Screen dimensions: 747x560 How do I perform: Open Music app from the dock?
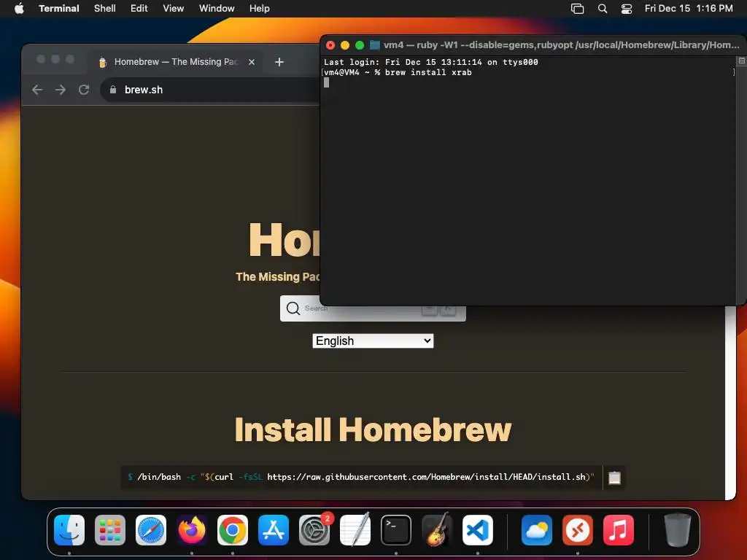pyautogui.click(x=619, y=530)
